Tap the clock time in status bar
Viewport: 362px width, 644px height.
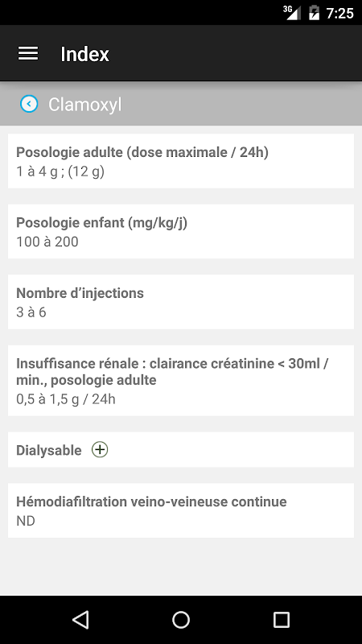339,13
